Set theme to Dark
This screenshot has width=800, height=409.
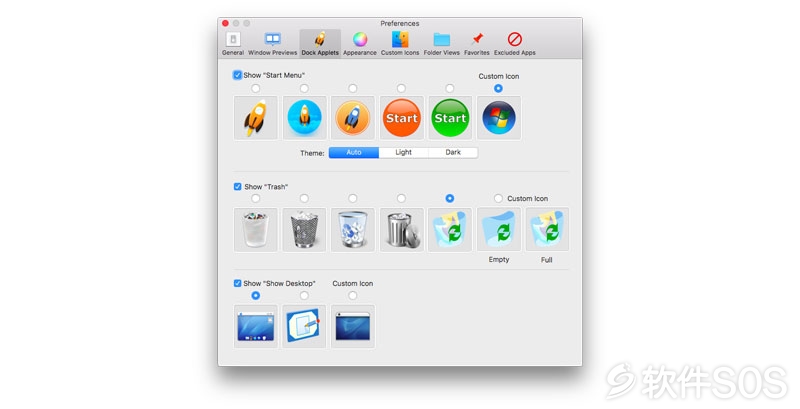pos(453,152)
